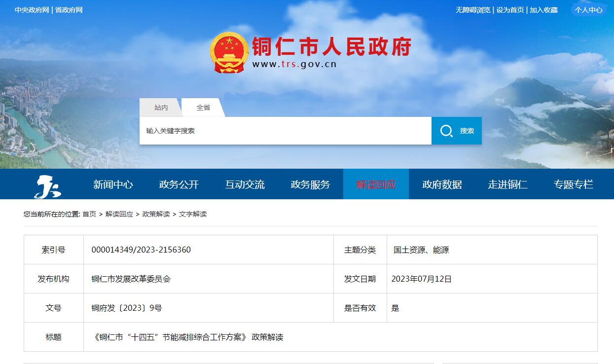Viewport: 614px width, 364px height.
Task: Enable 无障碍浏览 accessibility mode
Action: 473,10
